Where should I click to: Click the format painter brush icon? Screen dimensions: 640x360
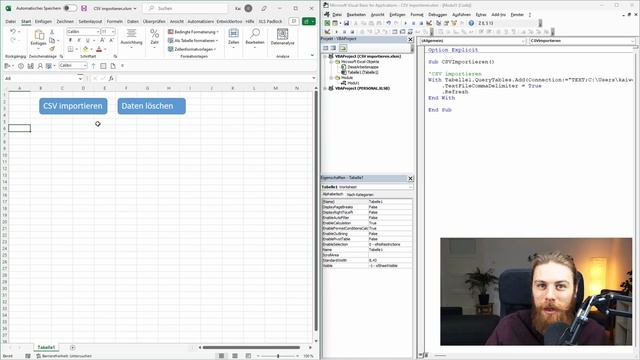pyautogui.click(x=52, y=49)
